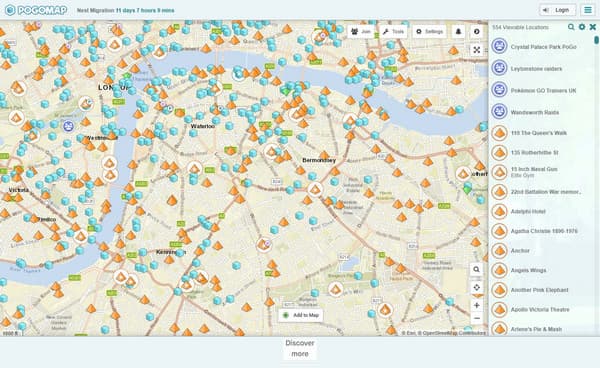The height and width of the screenshot is (368, 600).
Task: Click the map search magnifier button
Action: click(x=476, y=269)
